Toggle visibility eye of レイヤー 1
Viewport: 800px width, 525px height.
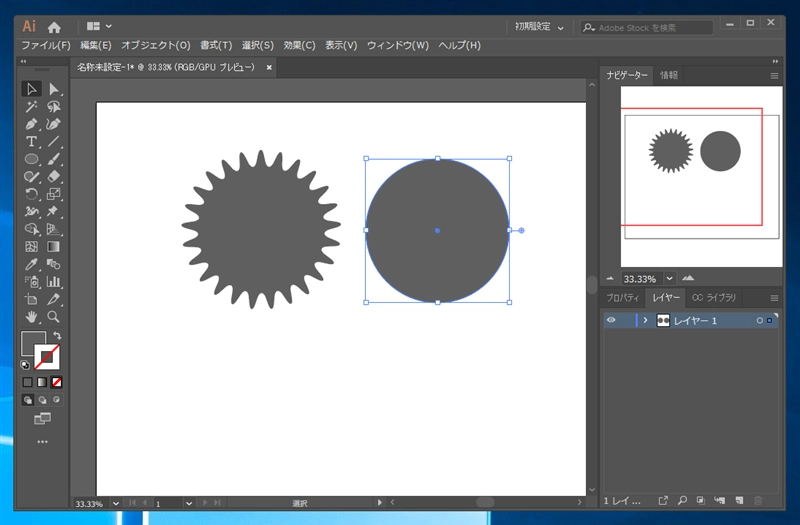point(611,320)
